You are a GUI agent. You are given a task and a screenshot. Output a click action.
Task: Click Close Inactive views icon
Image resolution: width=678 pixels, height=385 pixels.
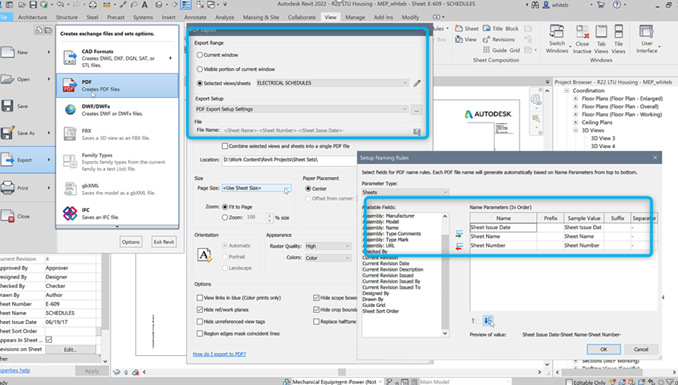582,32
